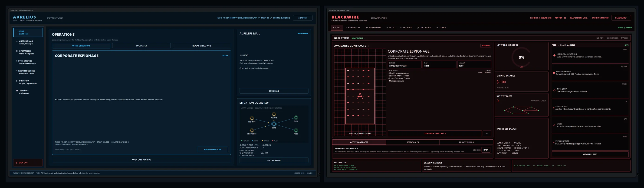Click the Aurelius Mail envelope icon in sidebar
This screenshot has width=644, height=188.
coord(17,41)
